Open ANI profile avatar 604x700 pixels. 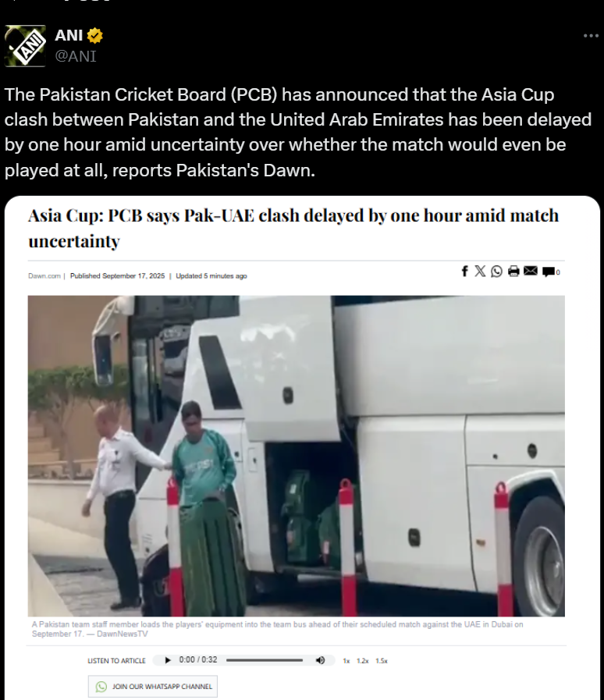click(25, 46)
